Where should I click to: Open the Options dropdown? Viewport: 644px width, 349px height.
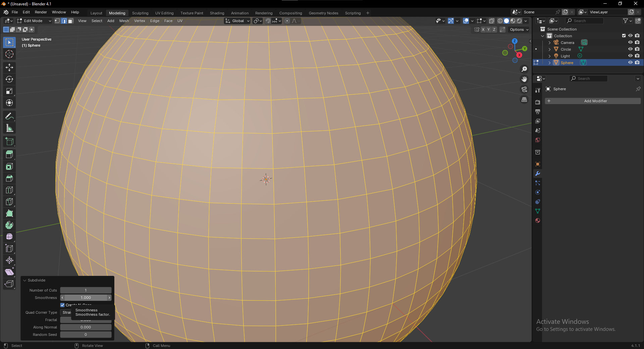click(x=519, y=30)
